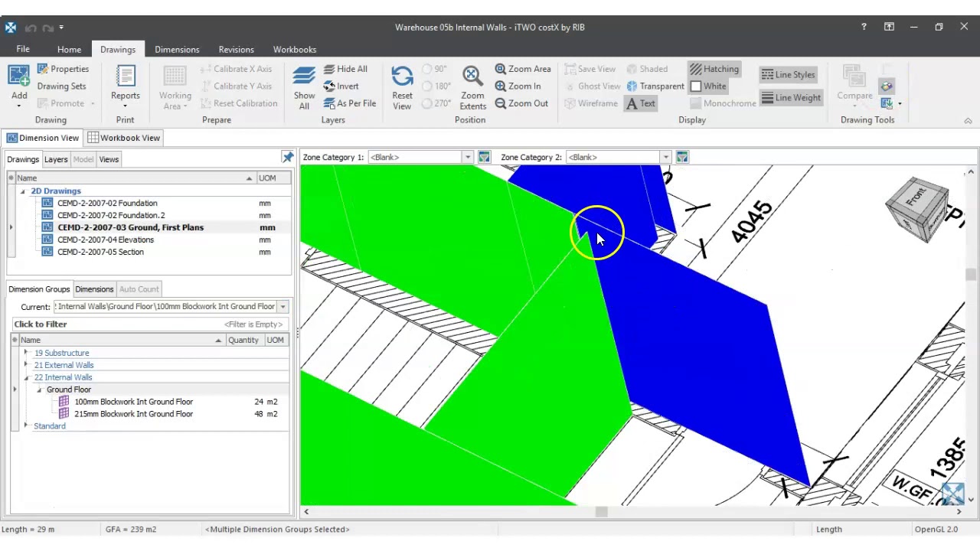
Task: Collapse the ribbon with the chevron
Action: [x=968, y=121]
